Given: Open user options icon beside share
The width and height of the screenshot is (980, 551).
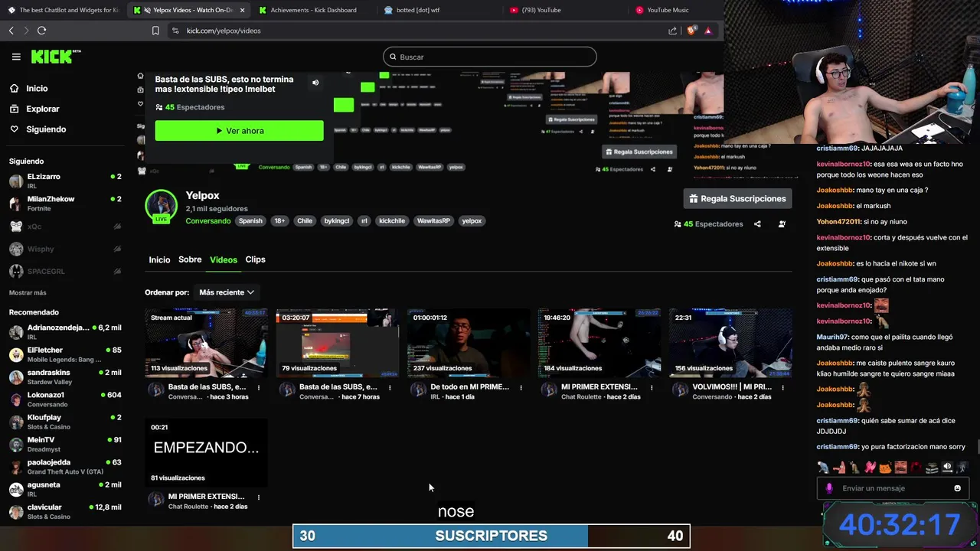Looking at the screenshot, I should [782, 224].
